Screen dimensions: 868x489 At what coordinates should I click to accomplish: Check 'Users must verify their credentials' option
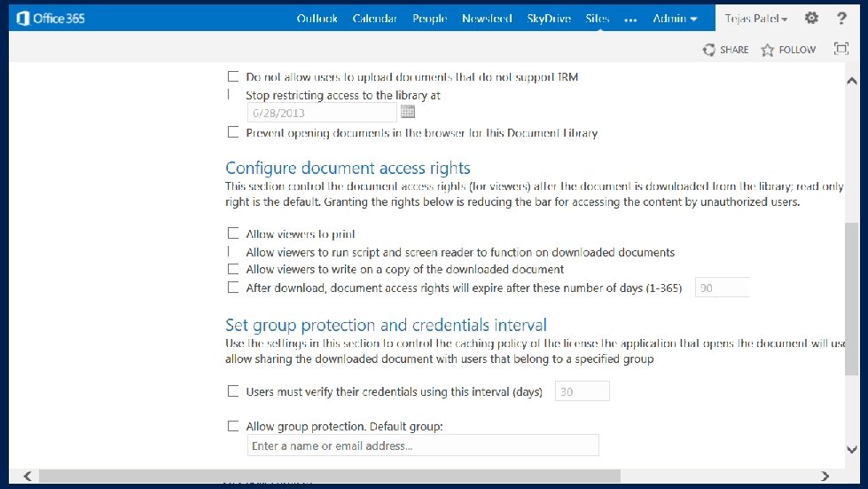tap(233, 391)
